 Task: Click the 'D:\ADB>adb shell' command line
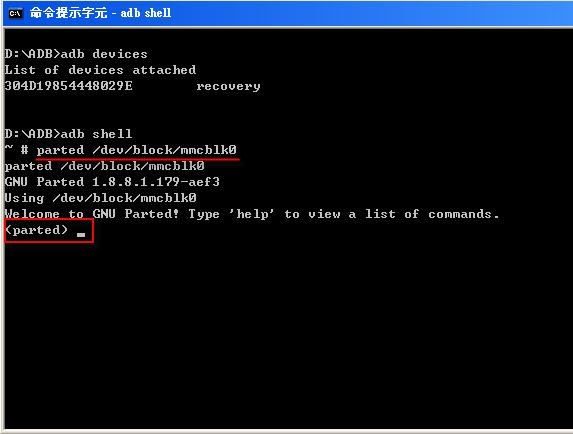[x=68, y=134]
